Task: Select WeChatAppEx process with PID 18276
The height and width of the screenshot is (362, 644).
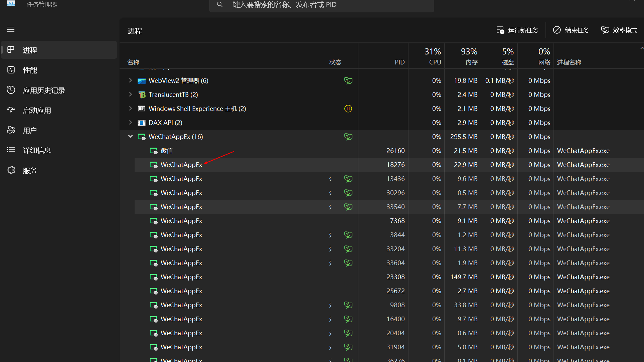Action: click(x=389, y=165)
